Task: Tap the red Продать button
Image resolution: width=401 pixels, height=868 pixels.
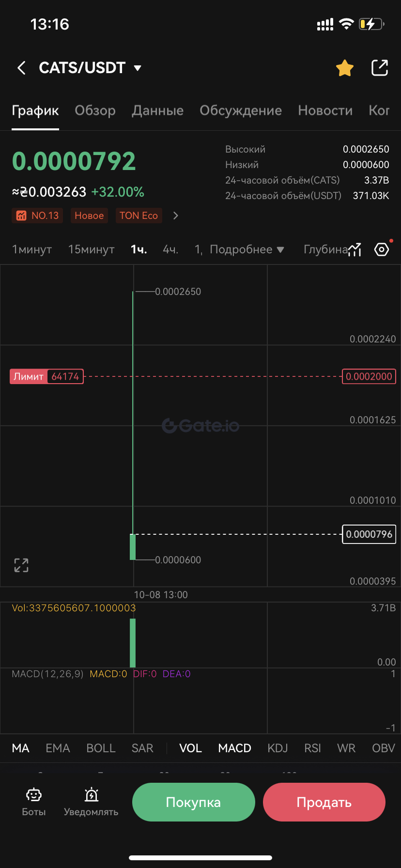Action: click(324, 802)
